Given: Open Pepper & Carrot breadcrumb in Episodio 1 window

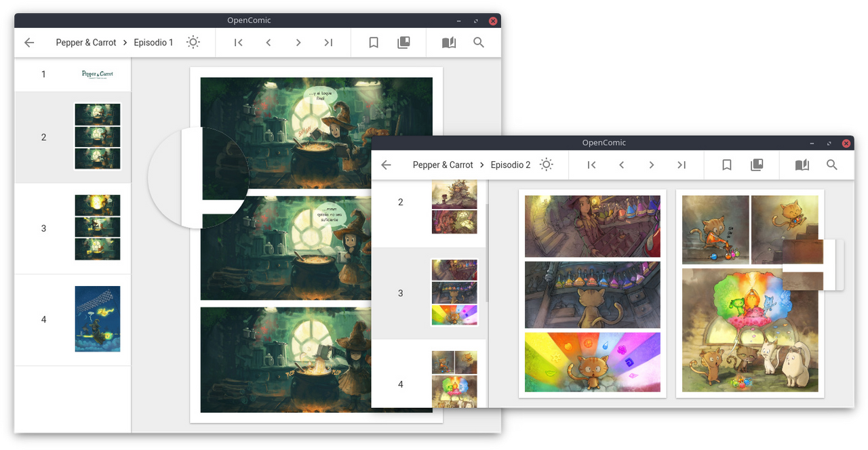Looking at the screenshot, I should [x=86, y=43].
